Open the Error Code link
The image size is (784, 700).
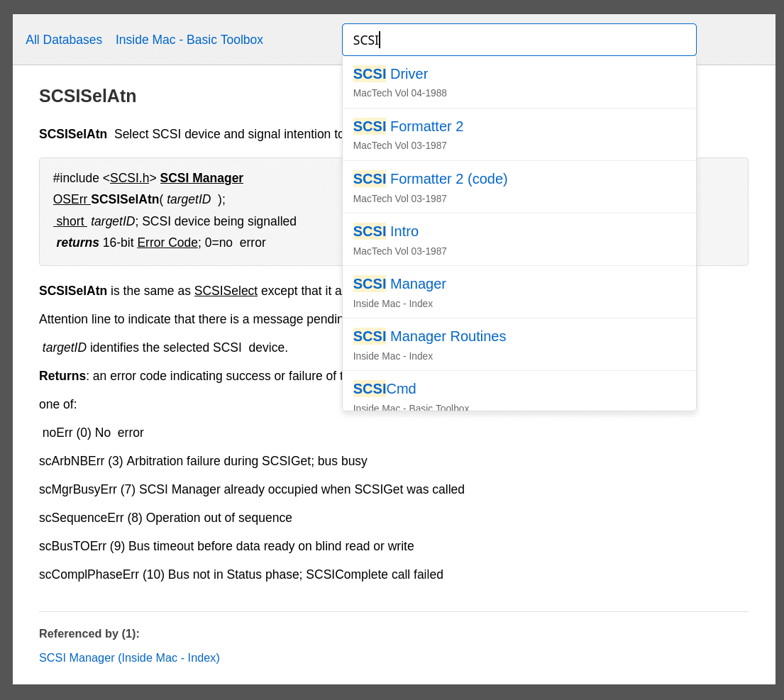coord(167,243)
